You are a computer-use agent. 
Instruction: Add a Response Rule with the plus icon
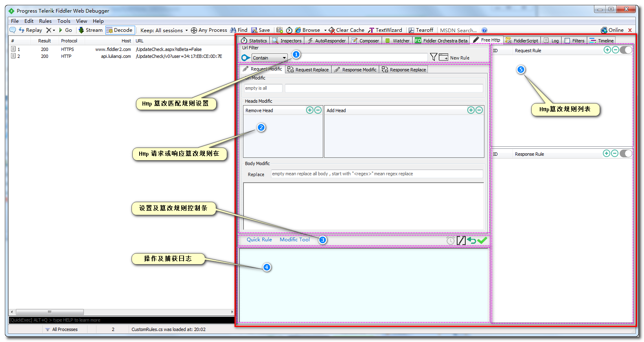point(607,153)
